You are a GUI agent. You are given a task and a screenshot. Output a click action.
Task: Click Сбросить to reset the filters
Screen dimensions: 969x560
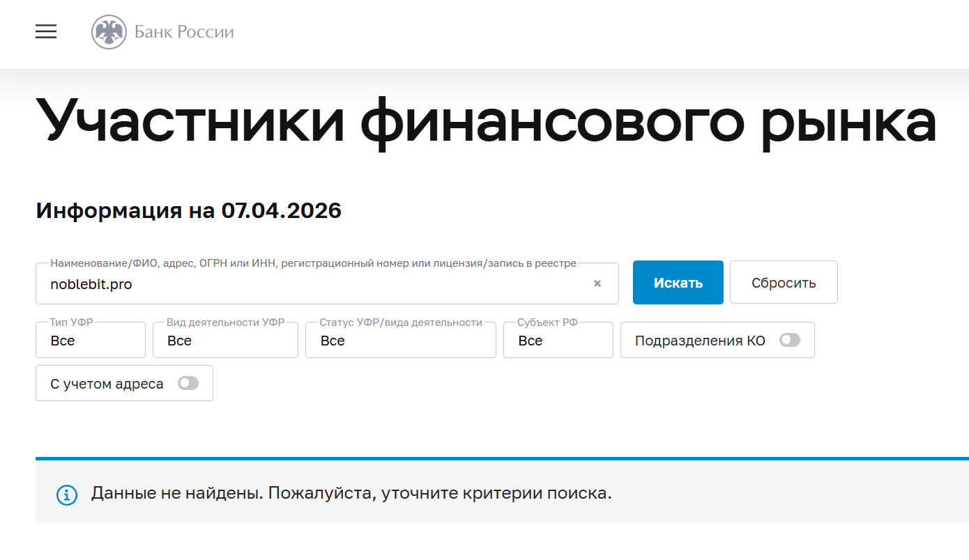coord(783,282)
